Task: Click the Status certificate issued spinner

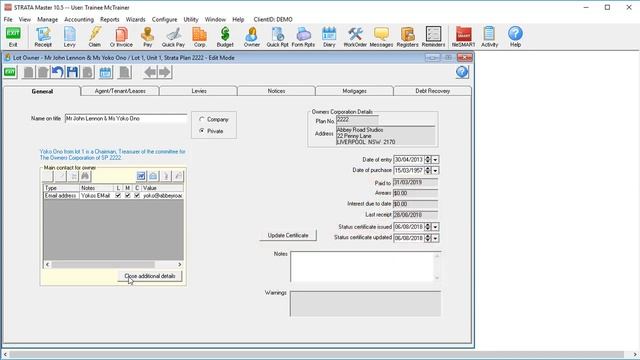Action: [x=428, y=227]
